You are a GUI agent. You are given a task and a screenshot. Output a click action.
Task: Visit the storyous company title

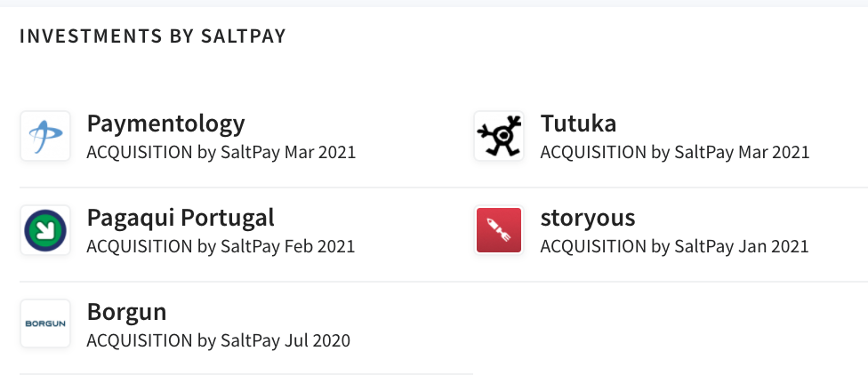[587, 218]
